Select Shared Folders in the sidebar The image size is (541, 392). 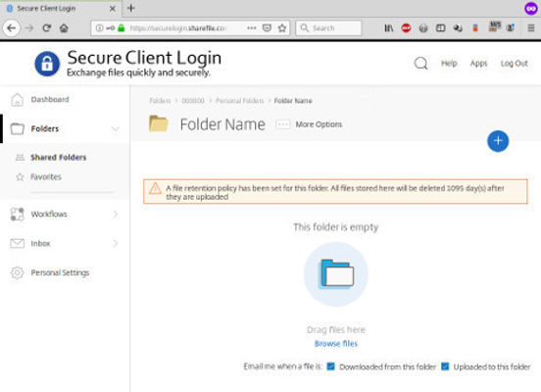click(x=58, y=158)
